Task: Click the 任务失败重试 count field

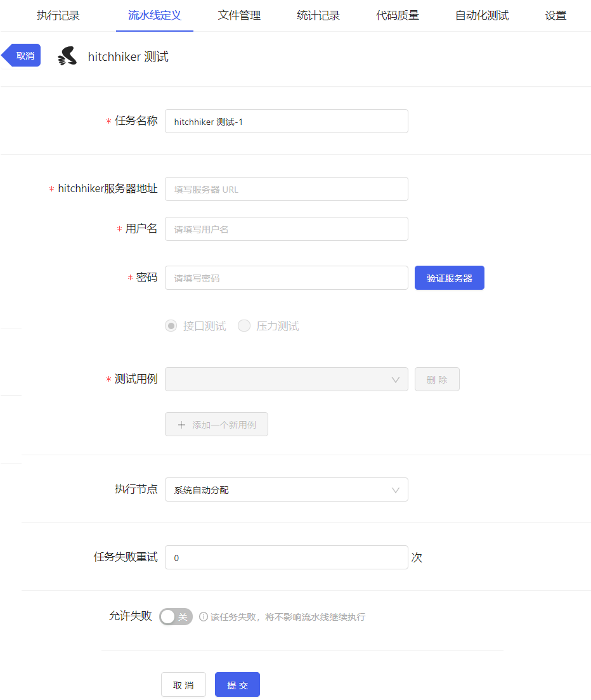Action: click(x=287, y=557)
